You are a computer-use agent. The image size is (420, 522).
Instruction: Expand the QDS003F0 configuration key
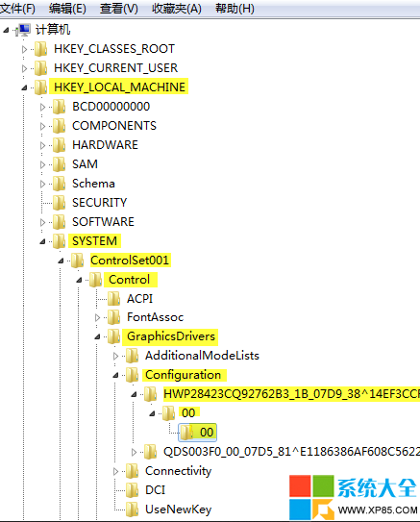[x=134, y=452]
